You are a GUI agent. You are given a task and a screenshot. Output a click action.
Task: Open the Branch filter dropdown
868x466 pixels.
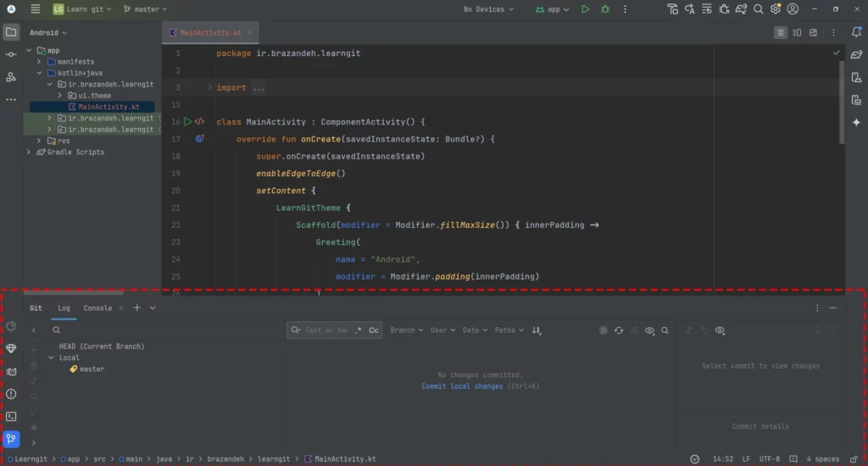pyautogui.click(x=406, y=330)
